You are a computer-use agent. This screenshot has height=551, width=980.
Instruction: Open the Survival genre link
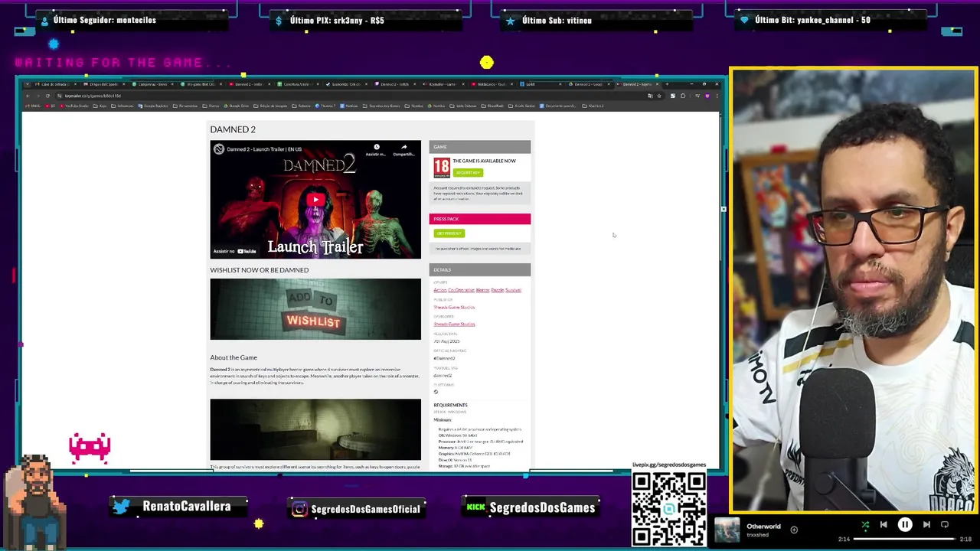coord(513,290)
